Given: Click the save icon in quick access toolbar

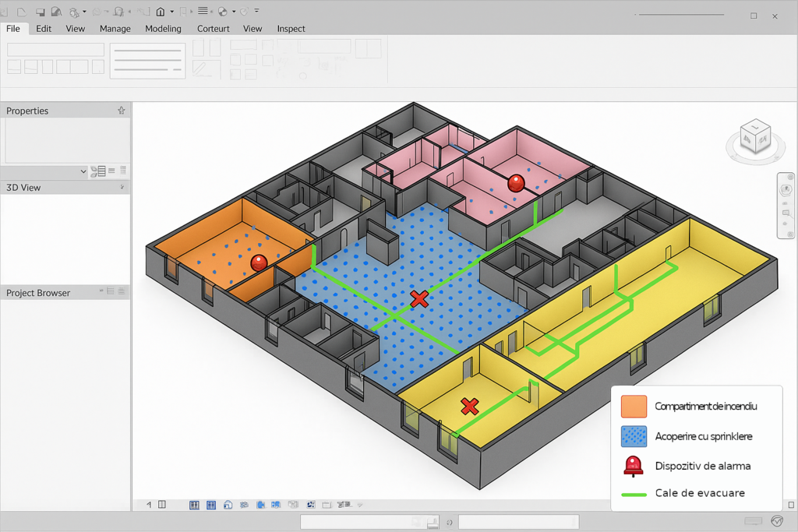Looking at the screenshot, I should click(x=40, y=12).
